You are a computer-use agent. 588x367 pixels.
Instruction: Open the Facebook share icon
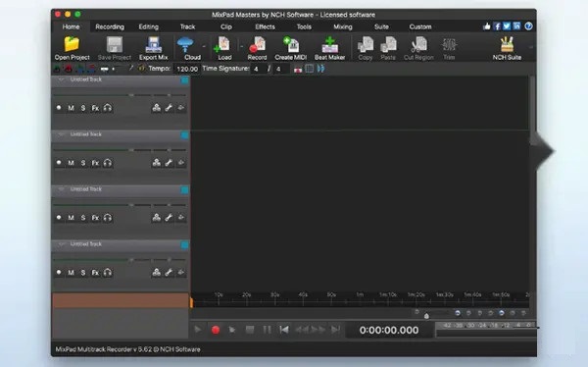497,26
